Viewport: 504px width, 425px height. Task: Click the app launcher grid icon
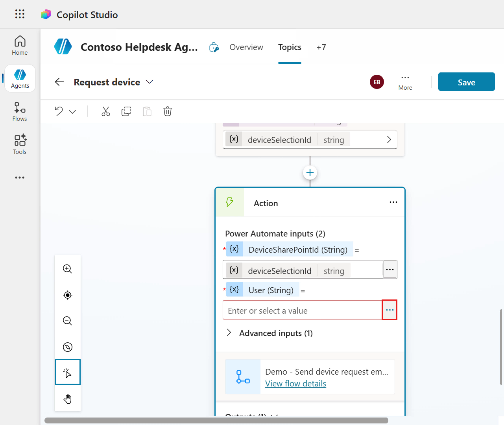[x=20, y=14]
